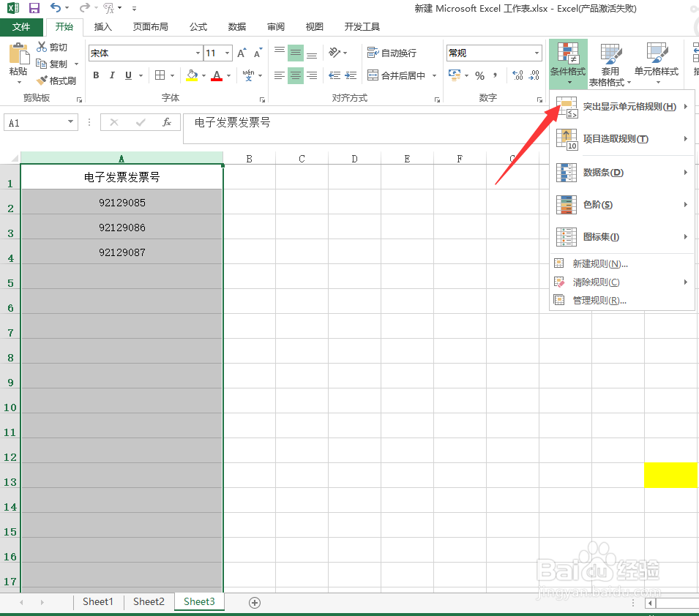This screenshot has width=699, height=616.
Task: Click the new sheet plus button
Action: (x=254, y=601)
